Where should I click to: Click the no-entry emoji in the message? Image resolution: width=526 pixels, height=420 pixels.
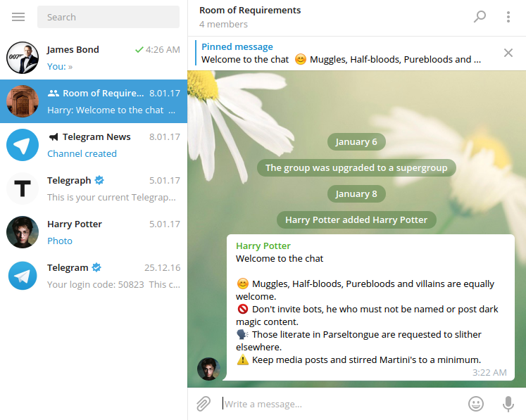click(242, 309)
